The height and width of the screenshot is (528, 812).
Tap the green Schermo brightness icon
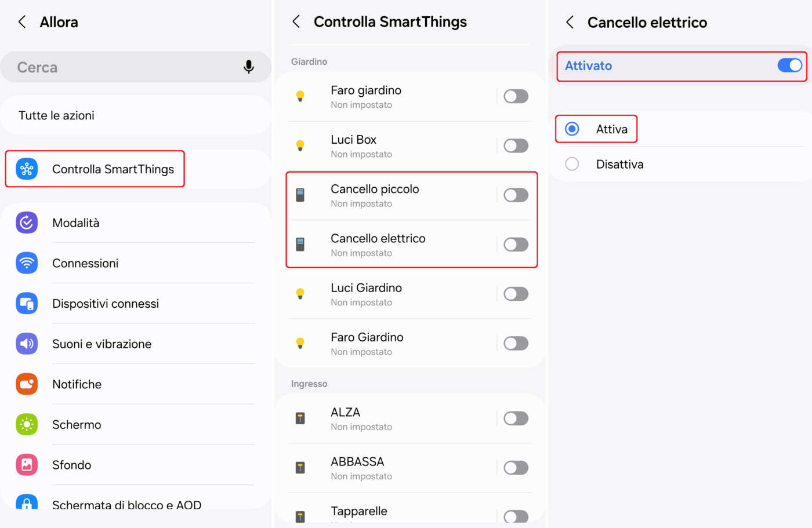click(x=27, y=424)
